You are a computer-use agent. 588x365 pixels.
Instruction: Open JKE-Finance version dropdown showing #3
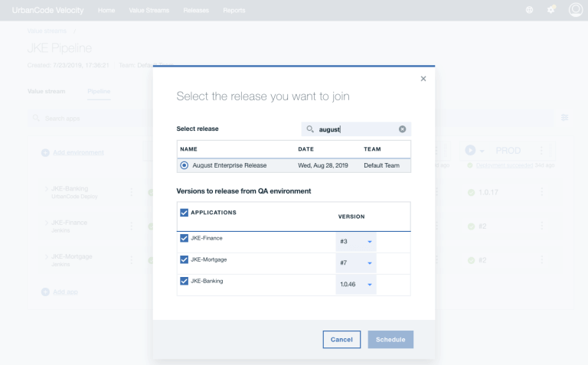pos(356,242)
